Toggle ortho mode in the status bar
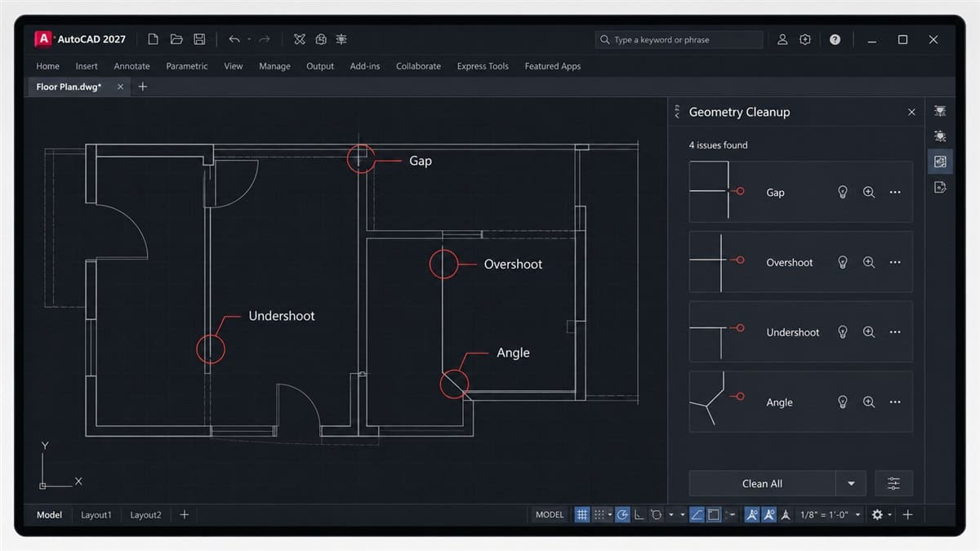 [x=639, y=515]
